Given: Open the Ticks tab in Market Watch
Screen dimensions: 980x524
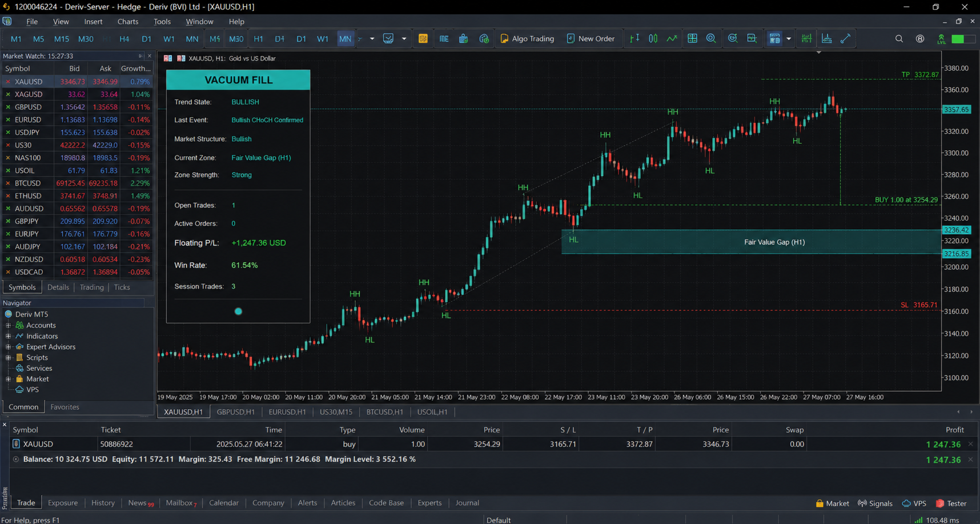Looking at the screenshot, I should coord(122,287).
